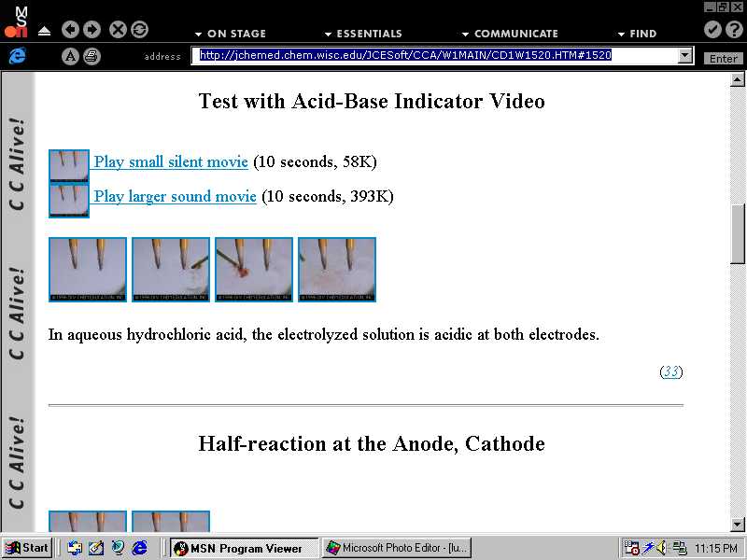Image resolution: width=747 pixels, height=560 pixels.
Task: Open the ON STAGE dropdown menu
Action: 230,34
